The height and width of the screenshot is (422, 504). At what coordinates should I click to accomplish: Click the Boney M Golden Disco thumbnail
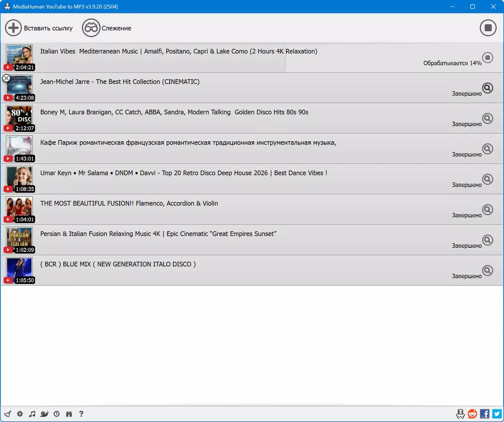[x=19, y=117]
